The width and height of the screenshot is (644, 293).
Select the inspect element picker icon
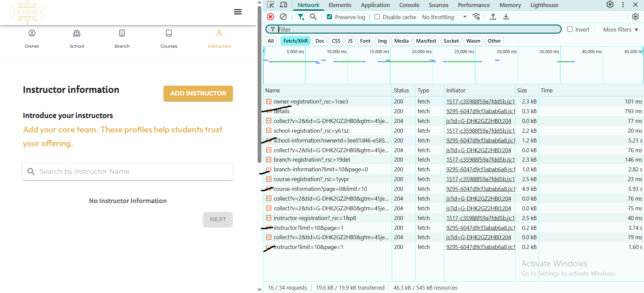tap(270, 5)
